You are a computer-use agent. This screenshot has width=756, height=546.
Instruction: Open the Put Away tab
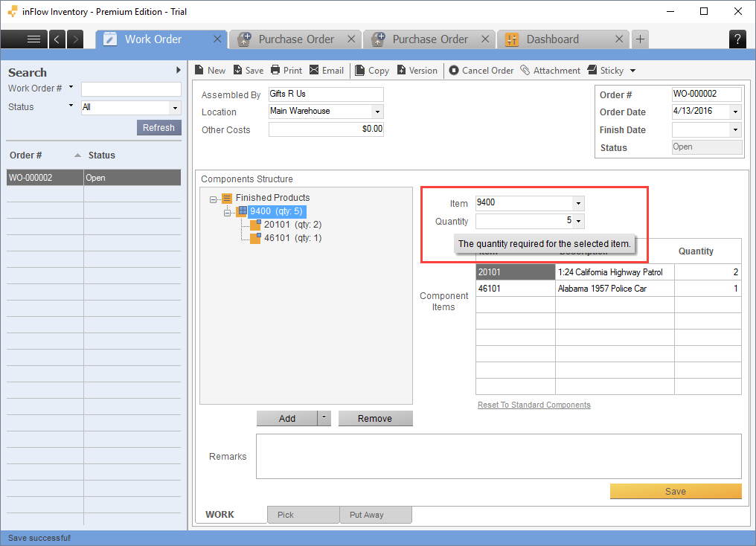376,515
